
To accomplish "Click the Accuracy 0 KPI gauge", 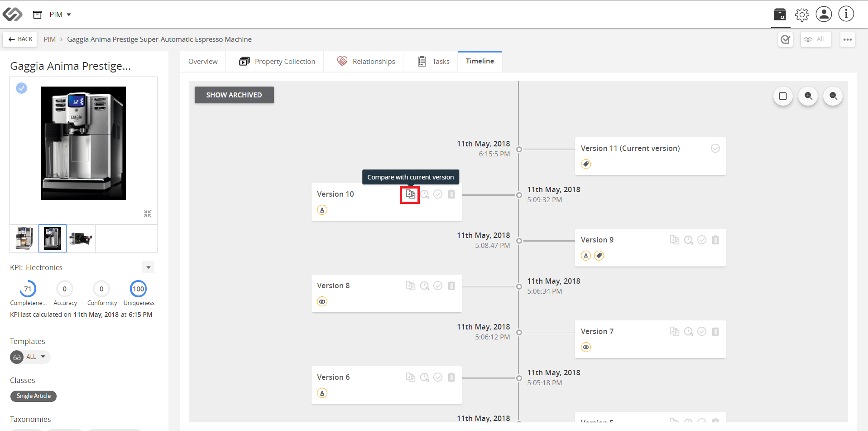I will click(65, 289).
